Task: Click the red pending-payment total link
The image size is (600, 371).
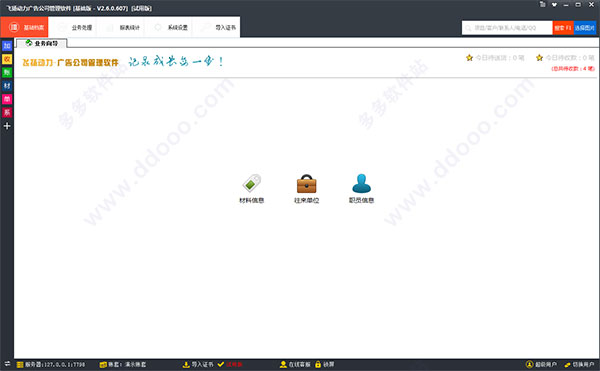Action: click(573, 68)
